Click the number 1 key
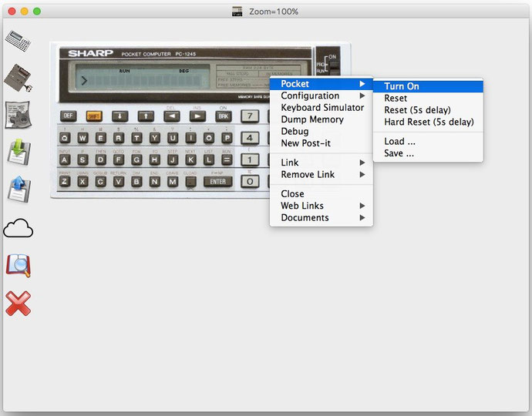 [250, 159]
